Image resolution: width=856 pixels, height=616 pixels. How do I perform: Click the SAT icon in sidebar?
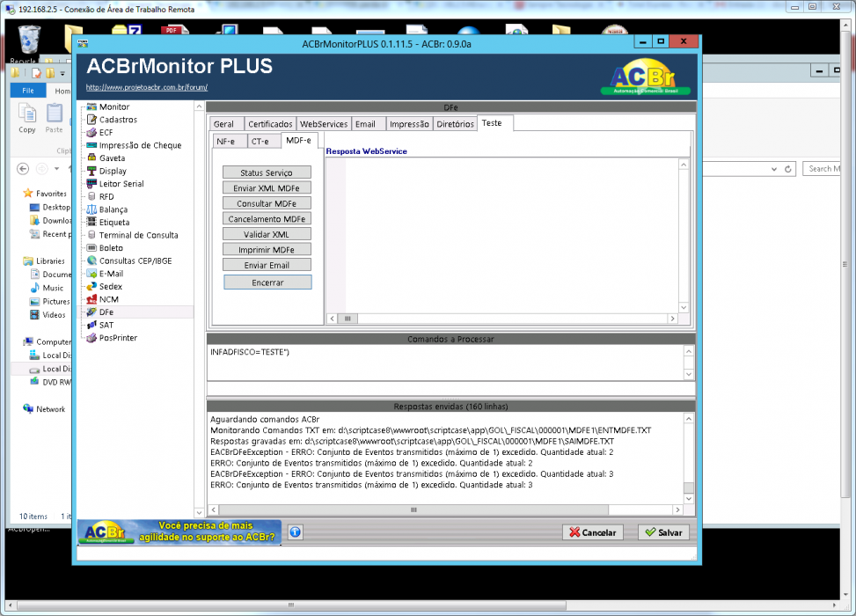pyautogui.click(x=91, y=325)
